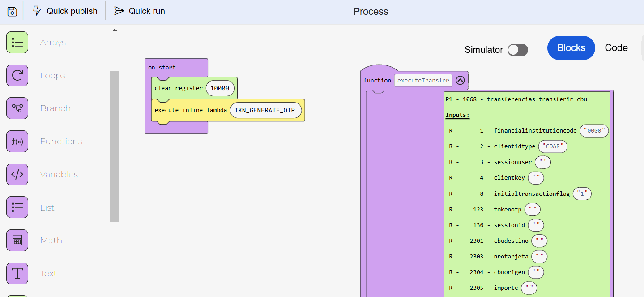Select the List category icon
This screenshot has width=644, height=297.
coord(17,207)
